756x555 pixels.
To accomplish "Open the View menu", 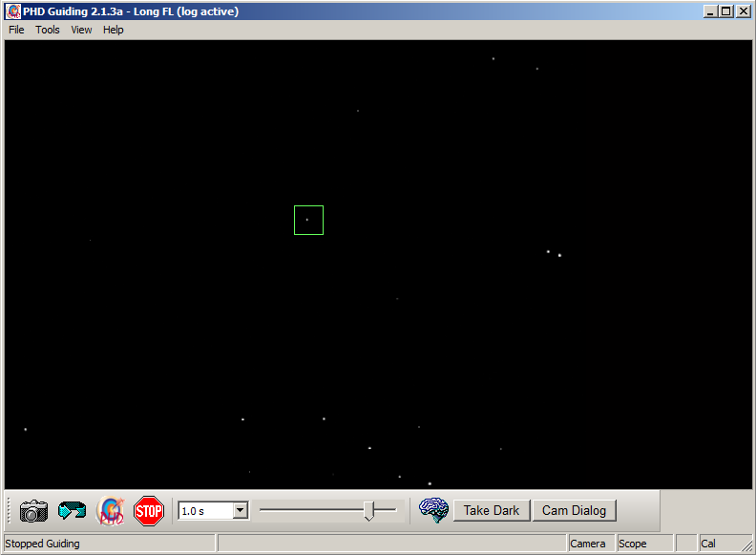I will pyautogui.click(x=82, y=30).
